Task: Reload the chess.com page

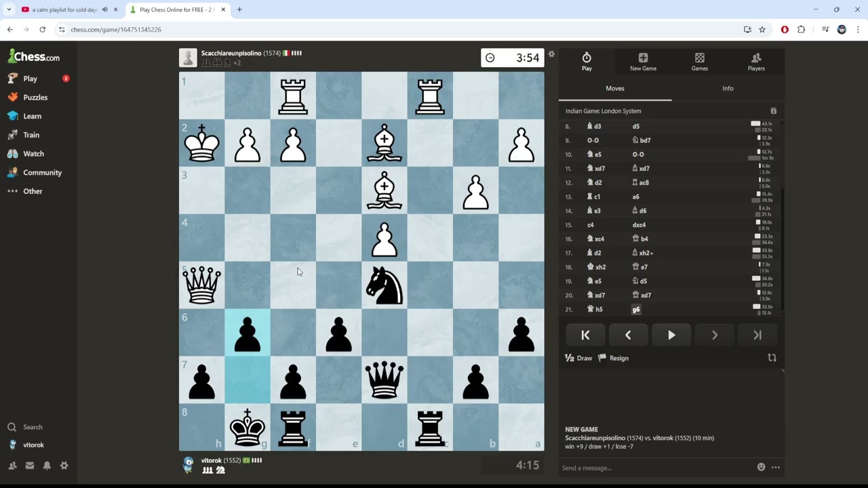Action: pyautogui.click(x=42, y=30)
